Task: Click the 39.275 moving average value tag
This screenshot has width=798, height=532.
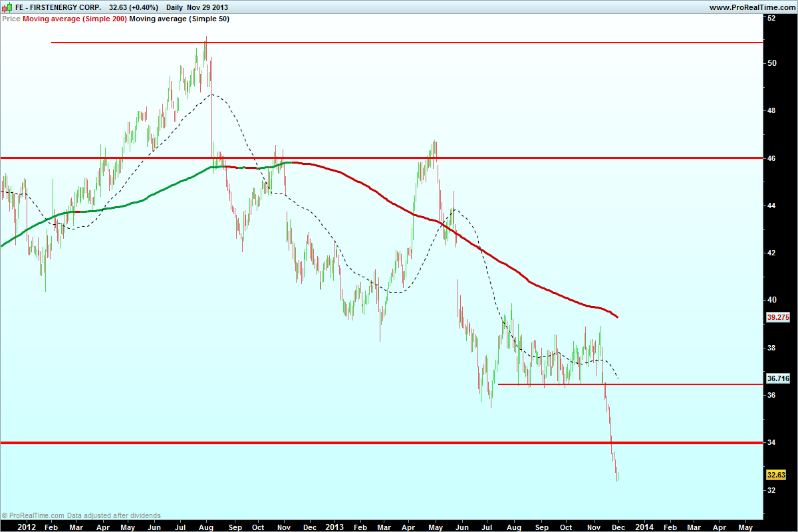Action: pos(777,318)
